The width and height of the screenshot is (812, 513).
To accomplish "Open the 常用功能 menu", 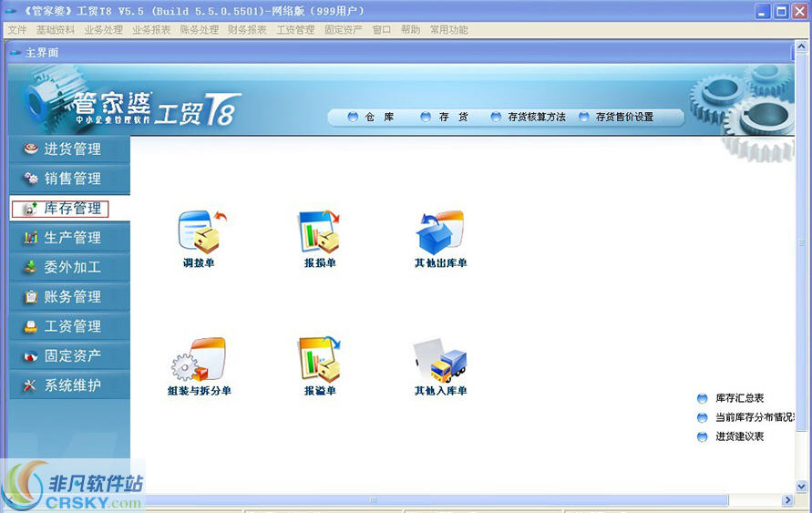I will tap(449, 30).
